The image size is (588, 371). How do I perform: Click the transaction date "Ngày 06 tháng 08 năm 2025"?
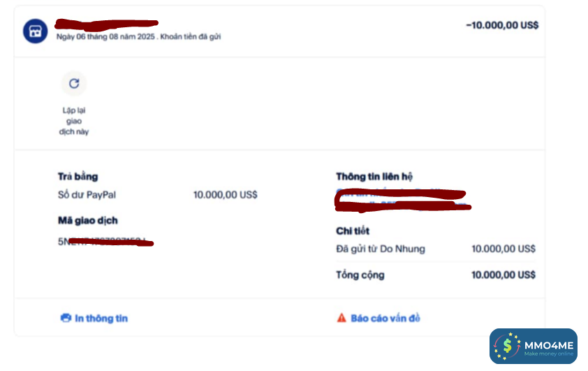click(x=106, y=37)
